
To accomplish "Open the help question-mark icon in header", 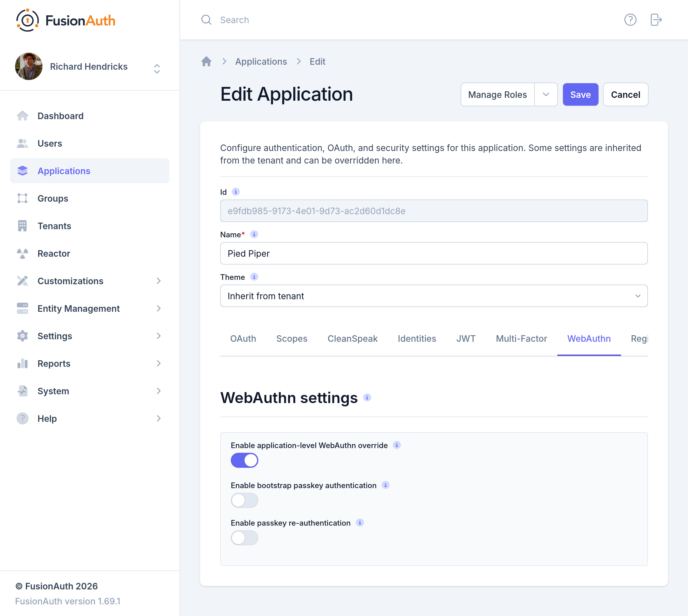I will tap(630, 20).
